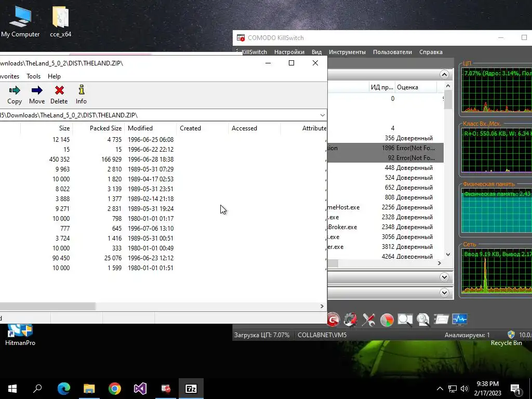The width and height of the screenshot is (532, 399).
Task: Open My Computer desktop icon
Action: pyautogui.click(x=20, y=21)
